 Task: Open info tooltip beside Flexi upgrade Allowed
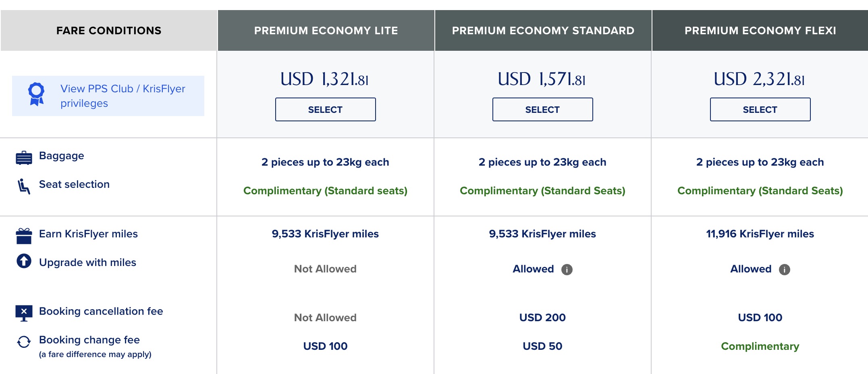pyautogui.click(x=784, y=270)
